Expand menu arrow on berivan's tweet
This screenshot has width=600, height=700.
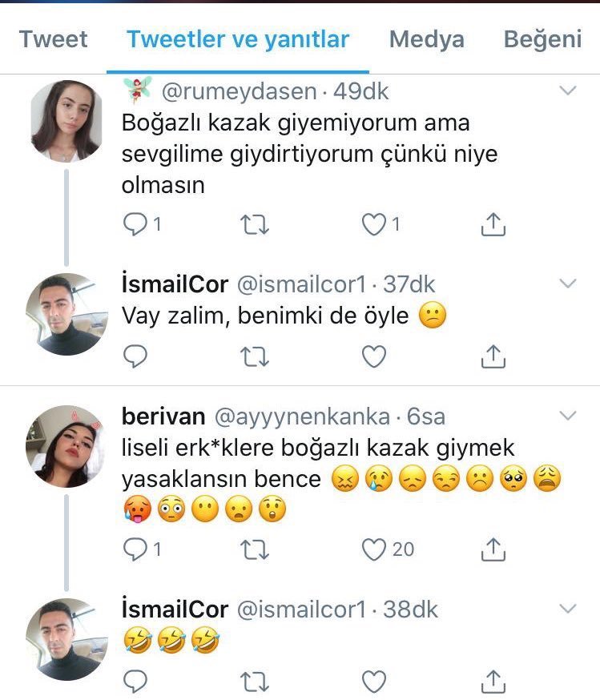click(x=568, y=416)
